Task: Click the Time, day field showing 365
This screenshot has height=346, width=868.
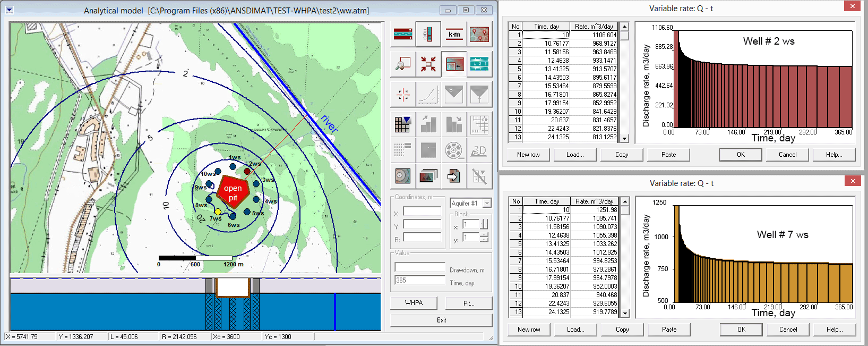Action: [x=420, y=280]
